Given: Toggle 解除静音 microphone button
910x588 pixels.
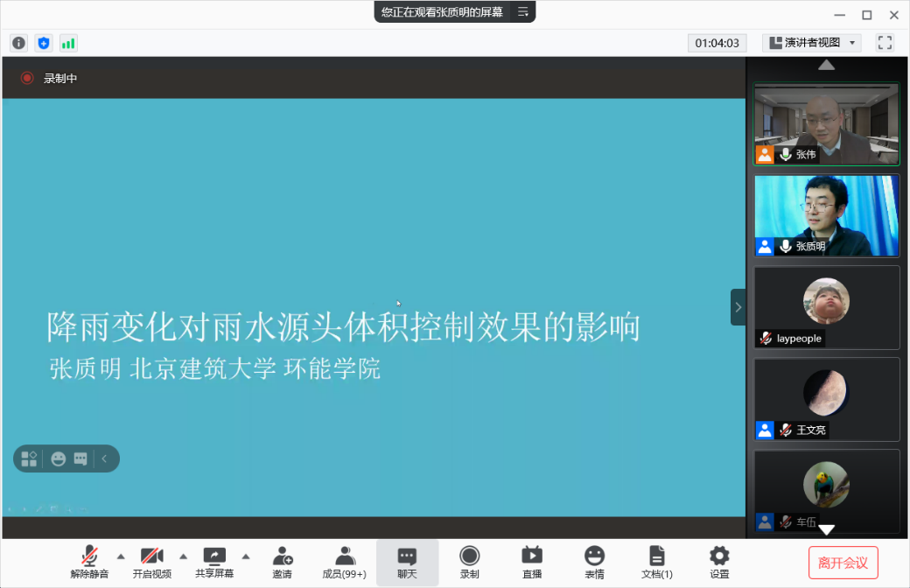Looking at the screenshot, I should point(89,561).
